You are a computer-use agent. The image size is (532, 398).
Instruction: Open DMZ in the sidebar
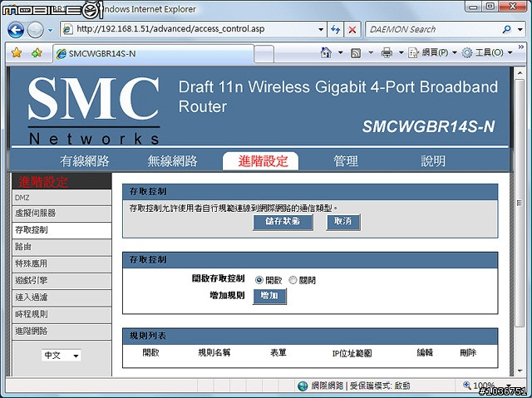pos(62,198)
